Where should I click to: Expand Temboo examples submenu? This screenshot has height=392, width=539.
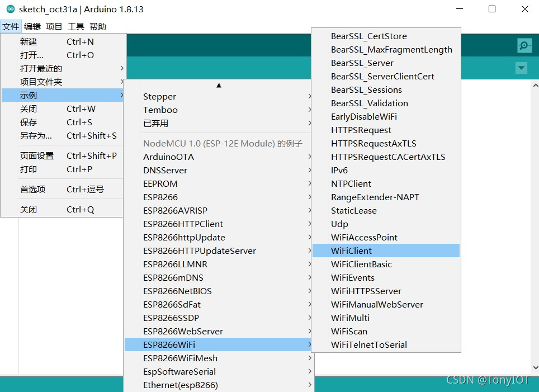(x=218, y=110)
